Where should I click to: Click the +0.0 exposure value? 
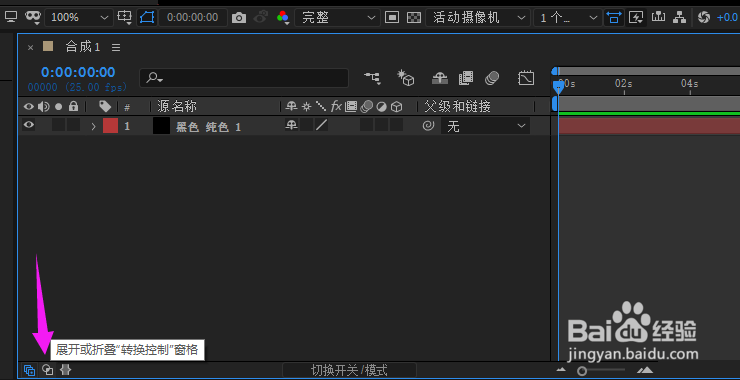click(x=728, y=17)
